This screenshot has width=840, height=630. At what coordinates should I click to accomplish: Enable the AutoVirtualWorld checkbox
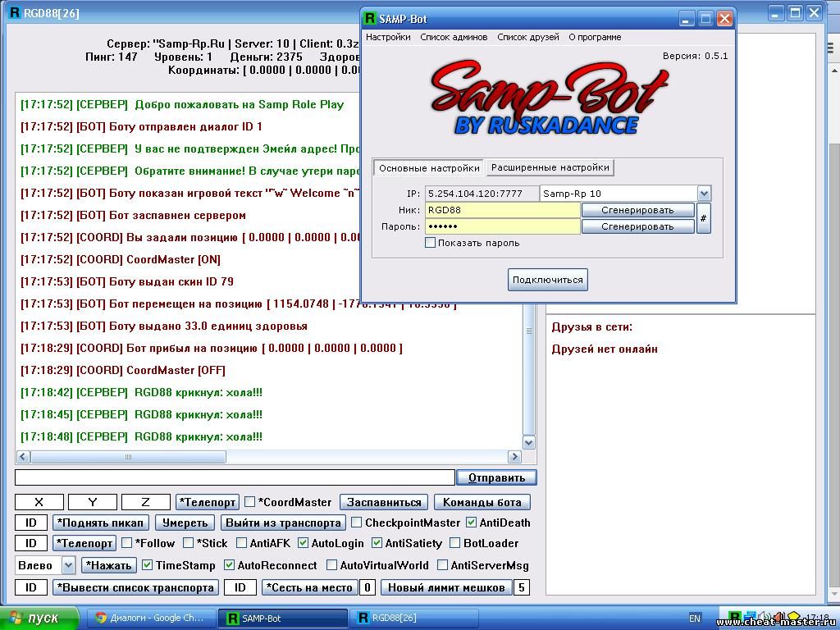click(331, 565)
